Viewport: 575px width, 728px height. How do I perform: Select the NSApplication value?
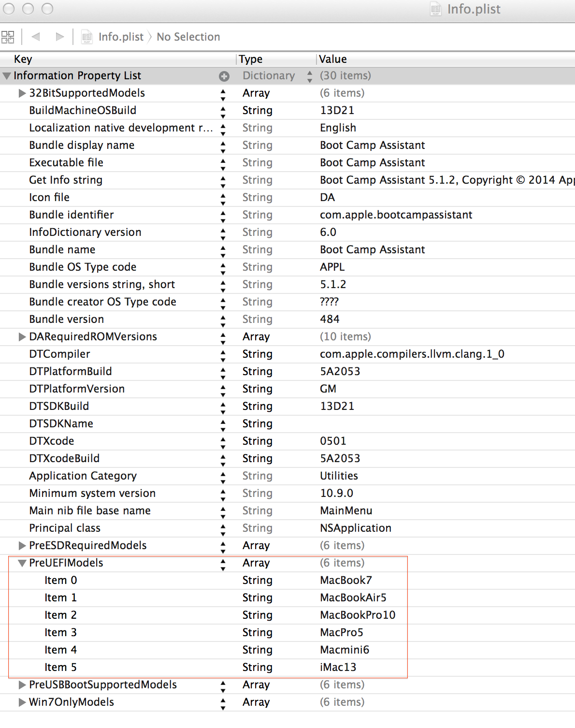(356, 528)
